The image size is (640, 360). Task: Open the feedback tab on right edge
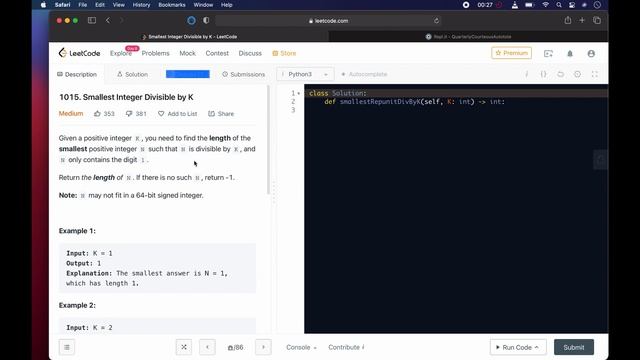click(x=600, y=160)
